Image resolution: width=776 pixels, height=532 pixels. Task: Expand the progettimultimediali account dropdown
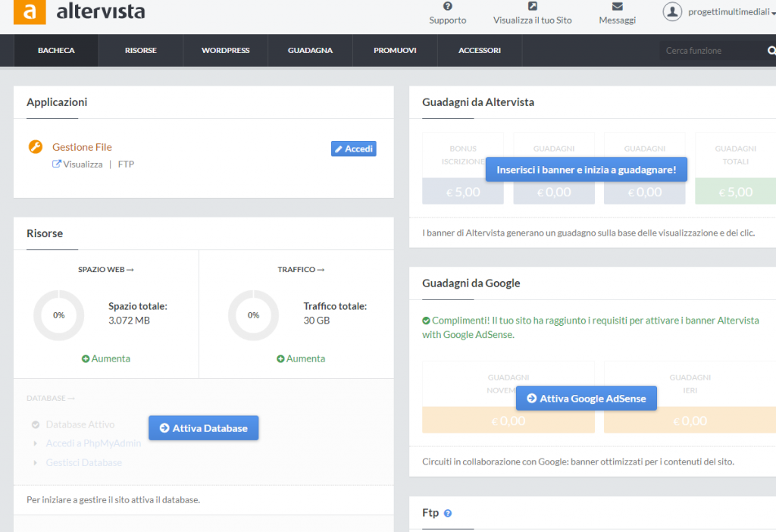(728, 12)
